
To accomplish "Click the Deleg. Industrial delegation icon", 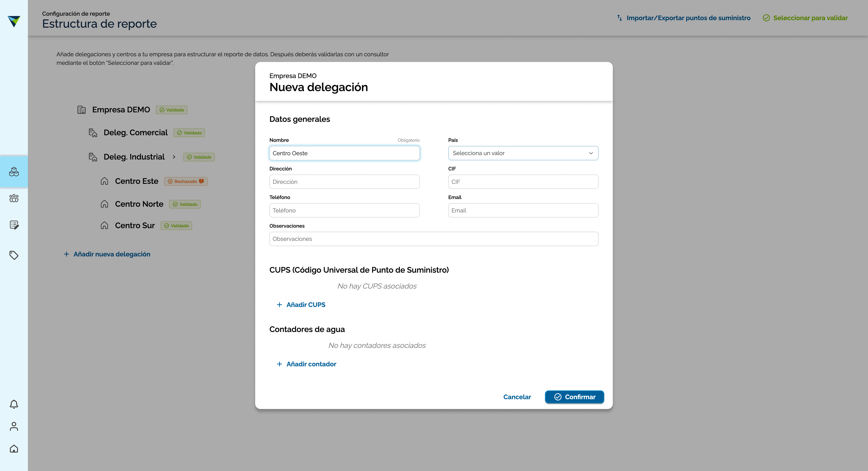I will click(93, 157).
